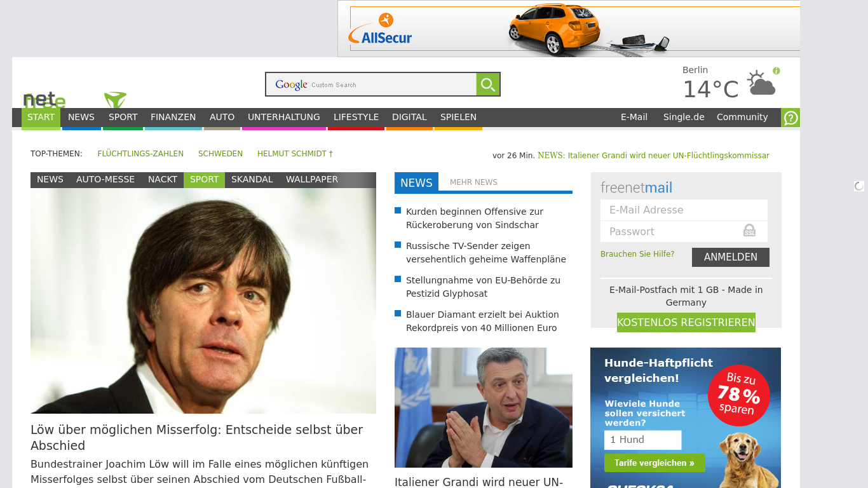
Task: Select FINANZEN in the main navigation
Action: click(173, 117)
